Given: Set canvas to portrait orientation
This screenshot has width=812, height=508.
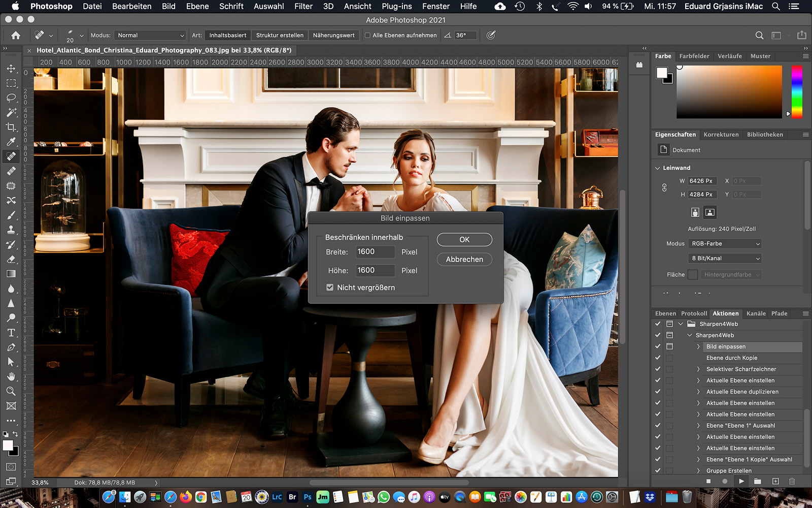Looking at the screenshot, I should click(695, 212).
